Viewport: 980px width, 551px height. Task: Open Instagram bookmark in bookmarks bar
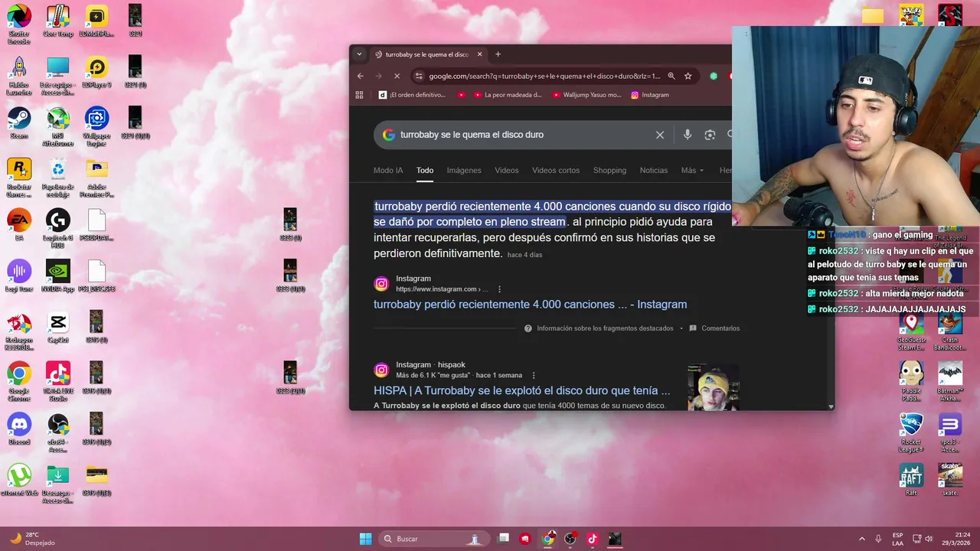pos(649,95)
